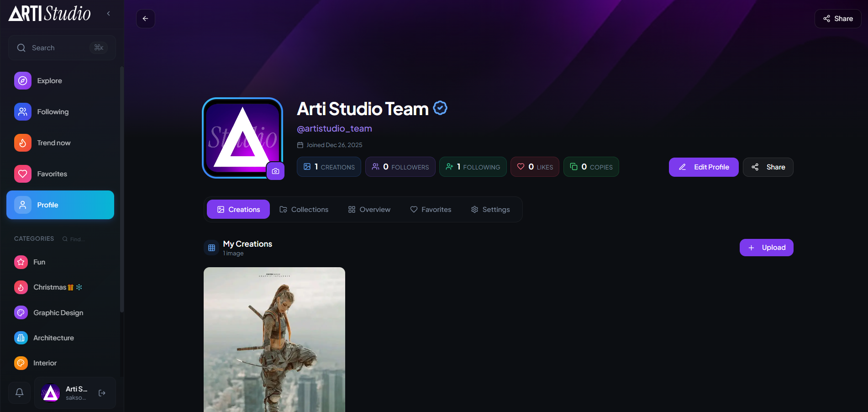
Task: Open the warrior creation image thumbnail
Action: tap(274, 339)
